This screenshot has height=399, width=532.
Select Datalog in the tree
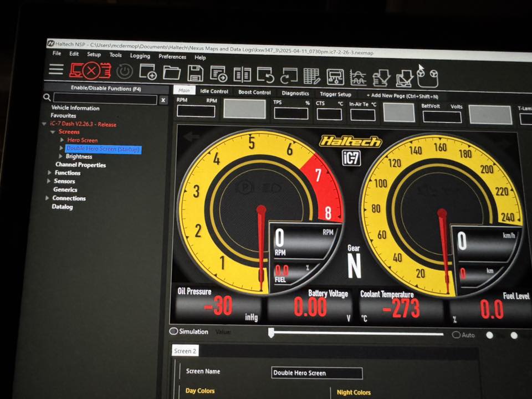coord(62,207)
